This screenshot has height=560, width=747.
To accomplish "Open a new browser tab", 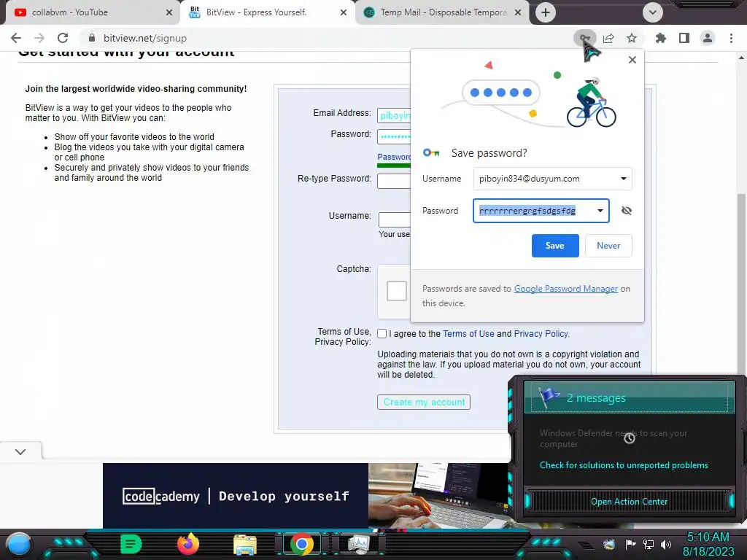I will pos(546,12).
